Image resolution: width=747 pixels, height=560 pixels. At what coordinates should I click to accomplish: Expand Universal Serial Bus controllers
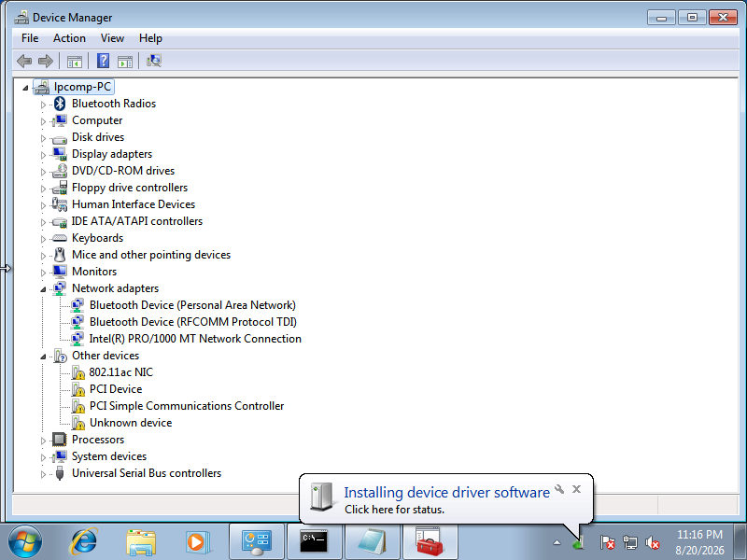[x=43, y=474]
